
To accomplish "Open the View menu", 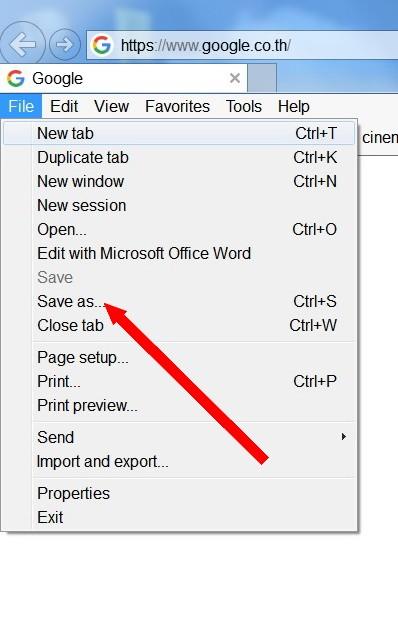I will [112, 106].
